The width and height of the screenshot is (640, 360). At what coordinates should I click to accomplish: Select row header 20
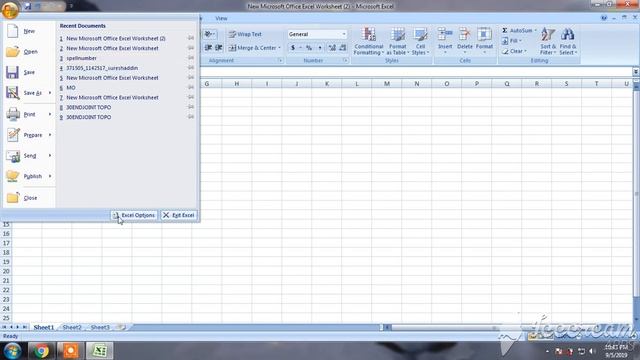coord(6,271)
